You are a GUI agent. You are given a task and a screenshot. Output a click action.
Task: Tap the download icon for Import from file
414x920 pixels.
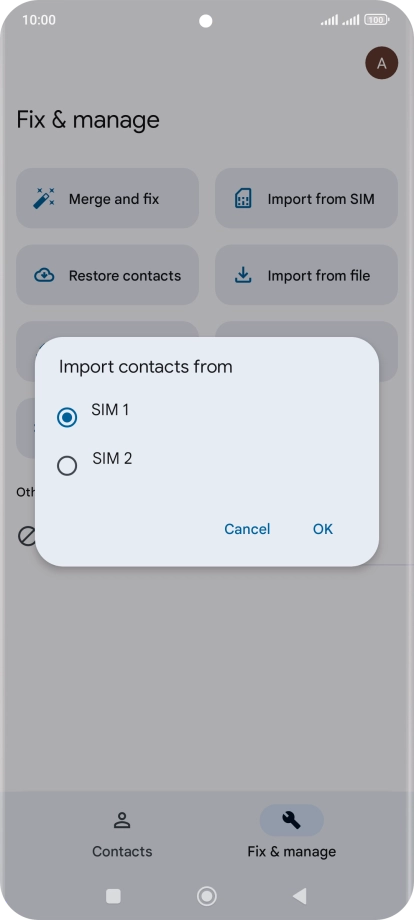[x=243, y=275]
